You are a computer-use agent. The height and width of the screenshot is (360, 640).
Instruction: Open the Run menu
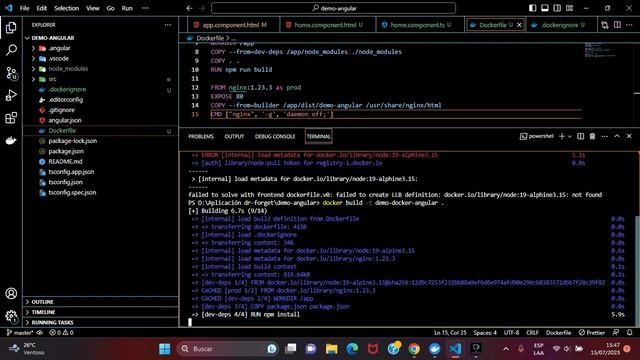(x=127, y=8)
